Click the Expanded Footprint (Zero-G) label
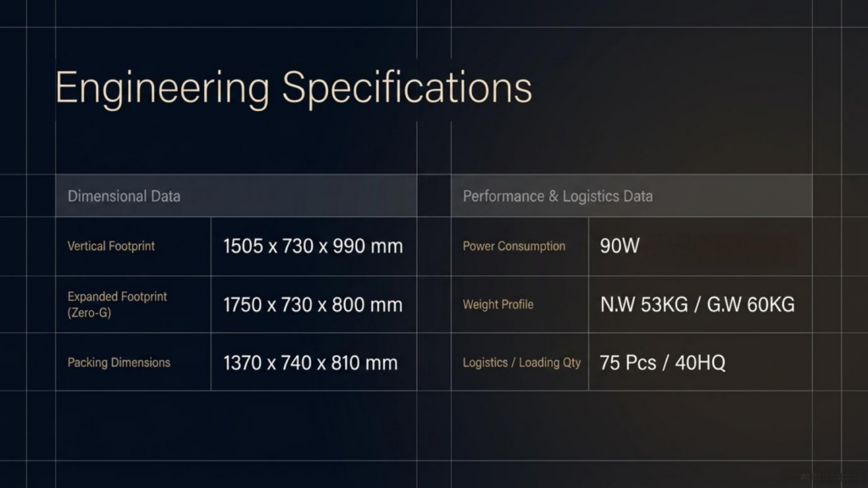868x488 pixels. click(117, 304)
